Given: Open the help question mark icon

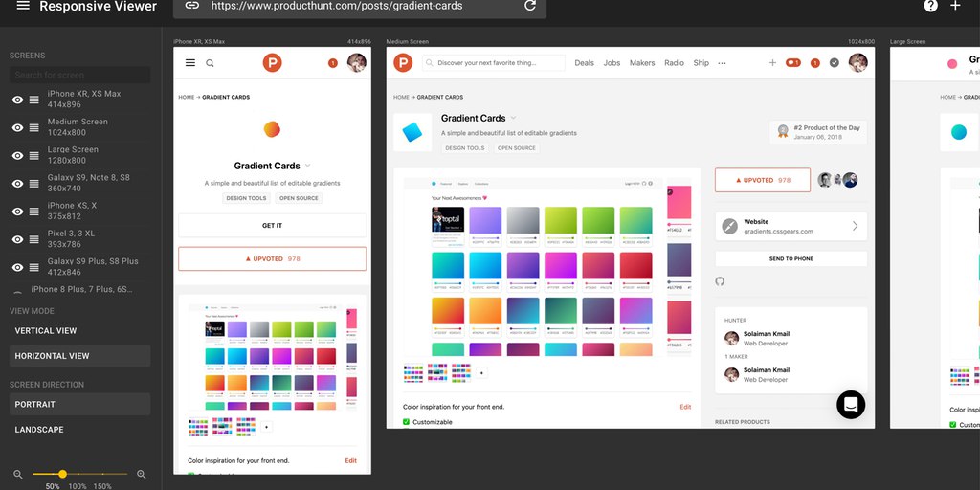Looking at the screenshot, I should 930,6.
